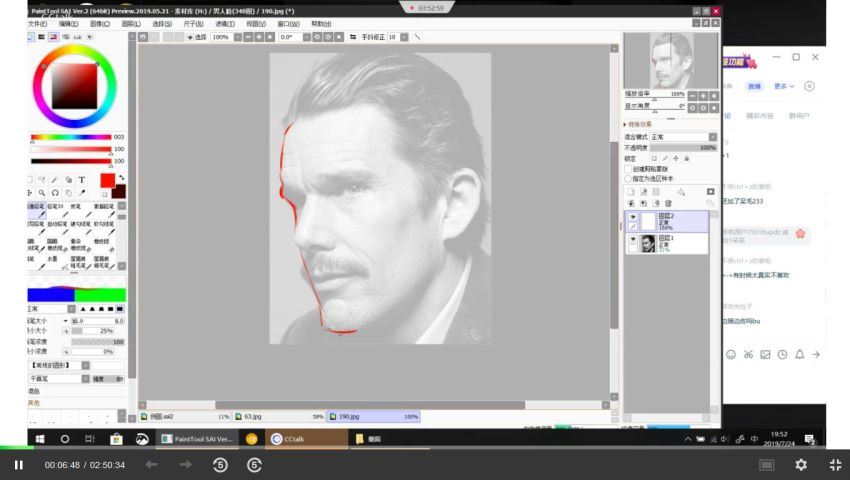This screenshot has height=480, width=850.
Task: Toggle selection visibility button in toolbar
Action: click(x=197, y=37)
